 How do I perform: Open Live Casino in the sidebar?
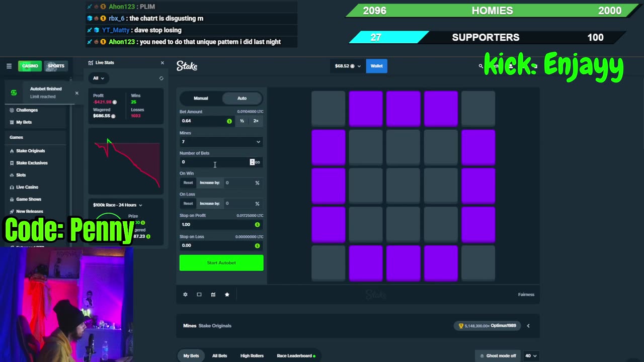click(x=27, y=187)
